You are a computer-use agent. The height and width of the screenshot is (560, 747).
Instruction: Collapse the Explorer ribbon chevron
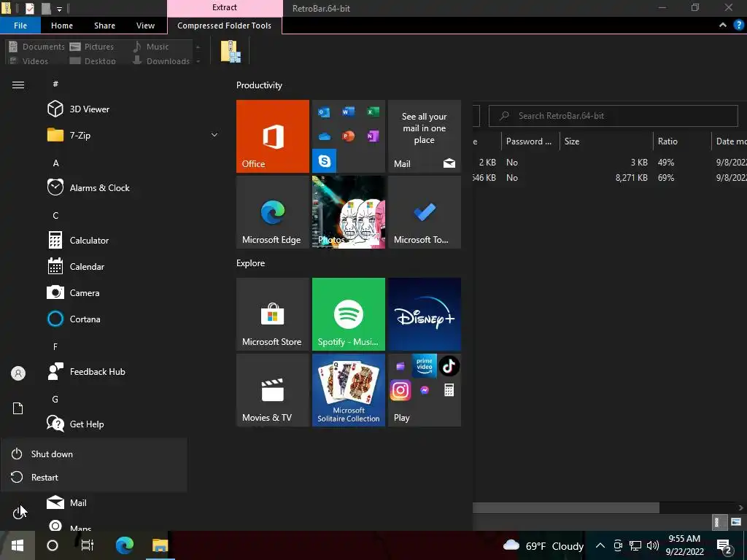[x=723, y=26]
